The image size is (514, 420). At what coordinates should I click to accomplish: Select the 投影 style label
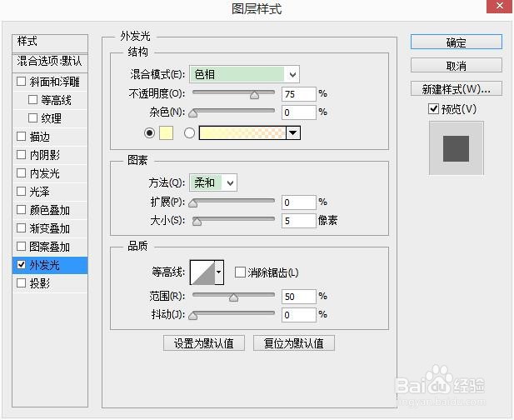[40, 283]
